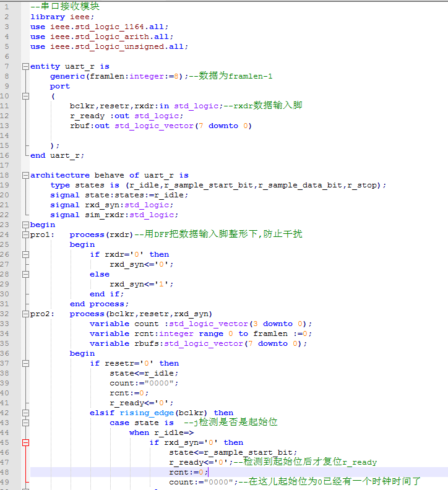
Task: Click line number 17 in the margin
Action: (x=6, y=165)
